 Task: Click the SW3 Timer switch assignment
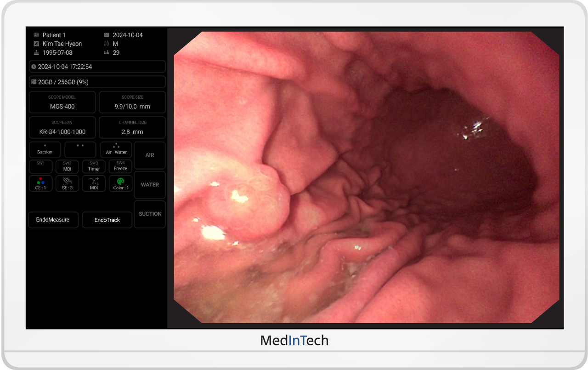(x=94, y=166)
